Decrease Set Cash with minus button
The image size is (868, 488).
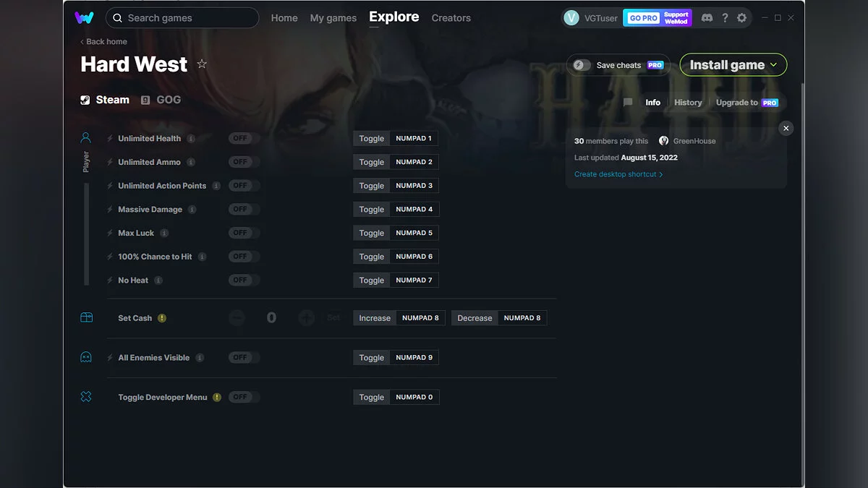(x=237, y=317)
